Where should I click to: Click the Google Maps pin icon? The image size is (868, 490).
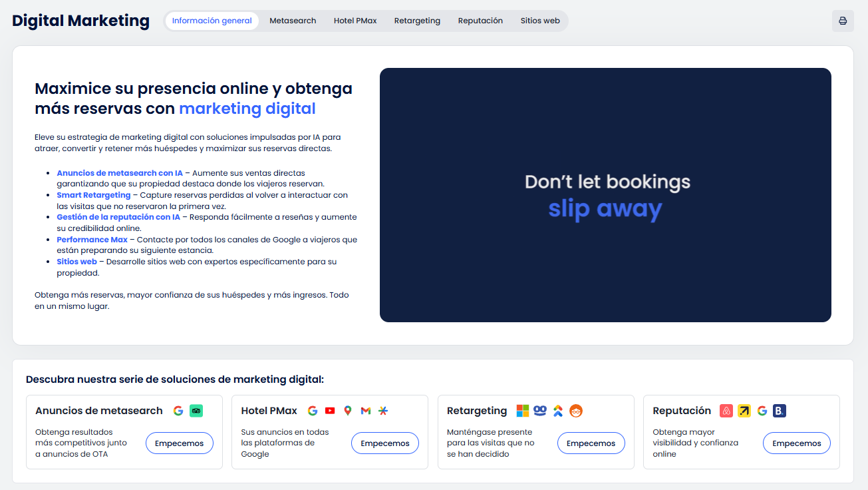tap(347, 411)
